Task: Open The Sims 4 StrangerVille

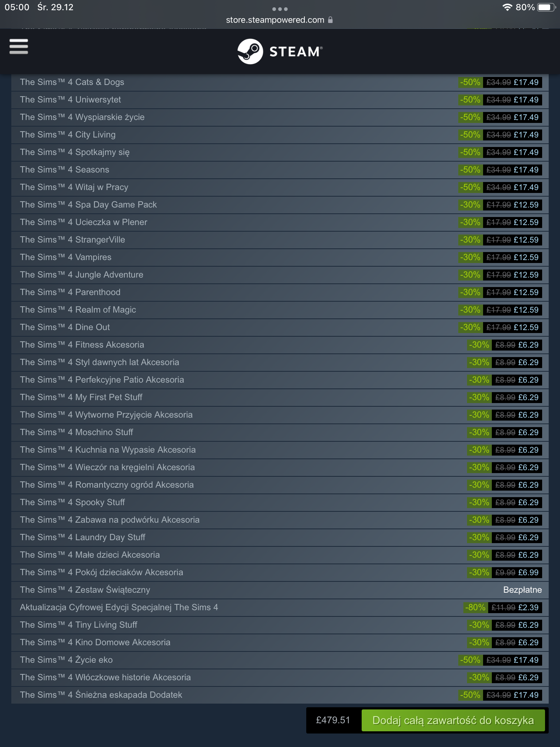Action: (x=73, y=240)
